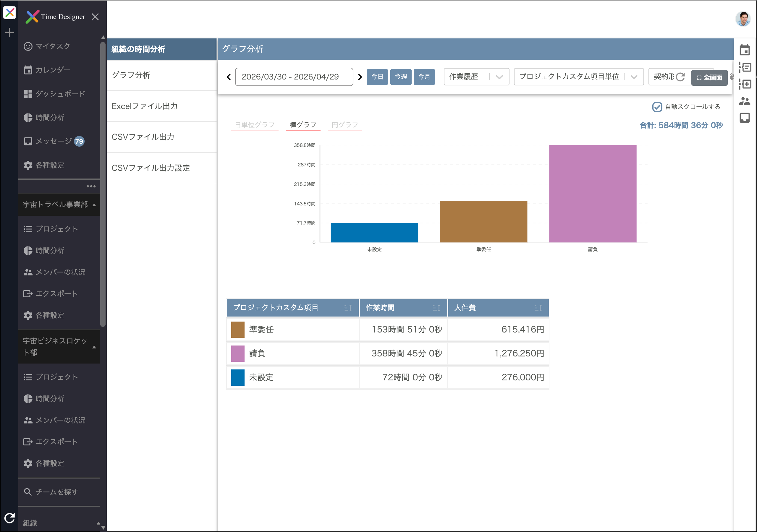Click the blue 未設定 bar in chart
This screenshot has width=757, height=532.
374,233
